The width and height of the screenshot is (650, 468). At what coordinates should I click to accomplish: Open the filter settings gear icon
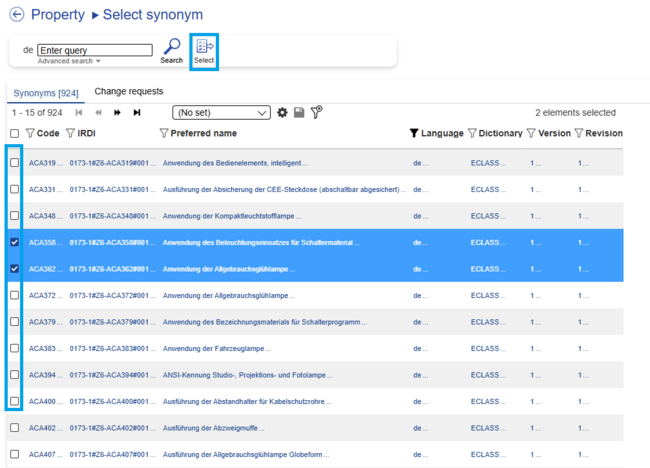coord(282,113)
